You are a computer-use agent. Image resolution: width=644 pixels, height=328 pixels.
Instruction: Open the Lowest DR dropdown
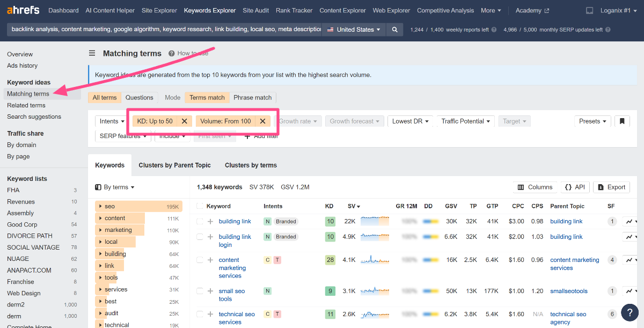pyautogui.click(x=411, y=121)
